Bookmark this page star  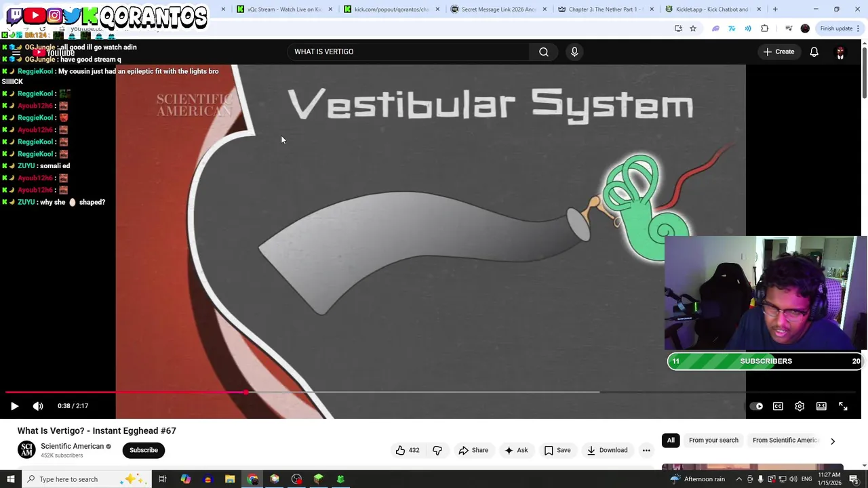[692, 28]
